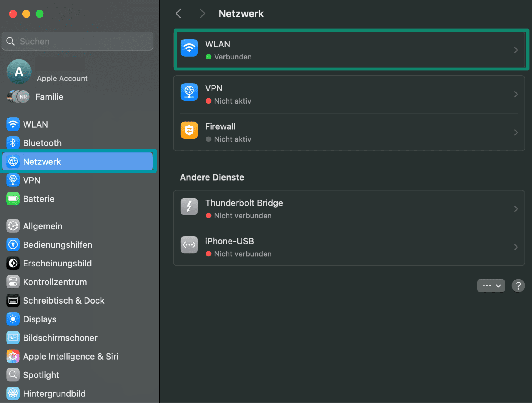This screenshot has height=403, width=532.
Task: Open VPN details via its chevron
Action: 516,94
